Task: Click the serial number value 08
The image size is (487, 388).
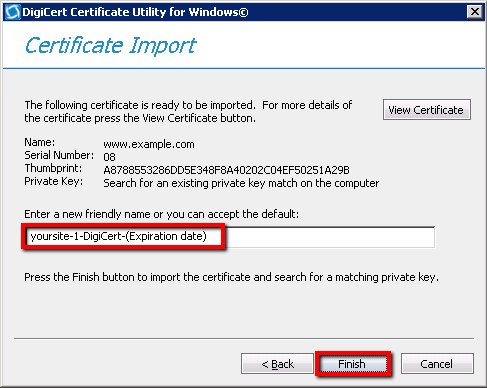Action: click(x=109, y=157)
